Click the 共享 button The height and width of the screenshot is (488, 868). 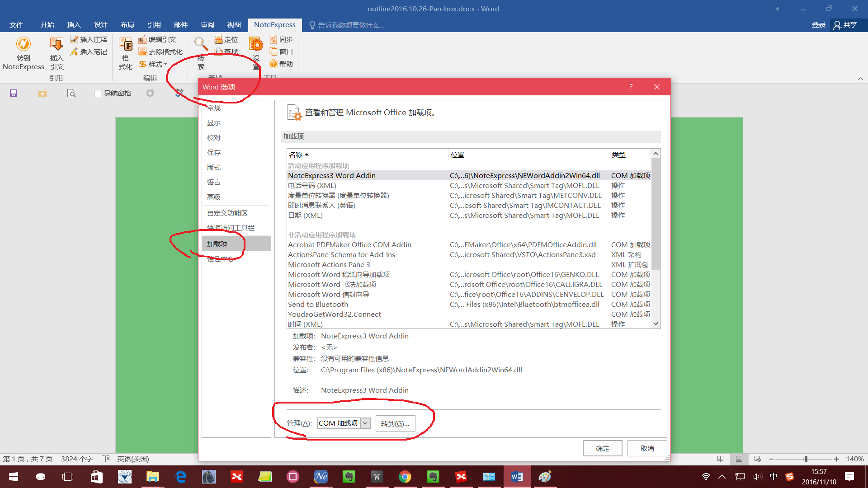click(845, 25)
